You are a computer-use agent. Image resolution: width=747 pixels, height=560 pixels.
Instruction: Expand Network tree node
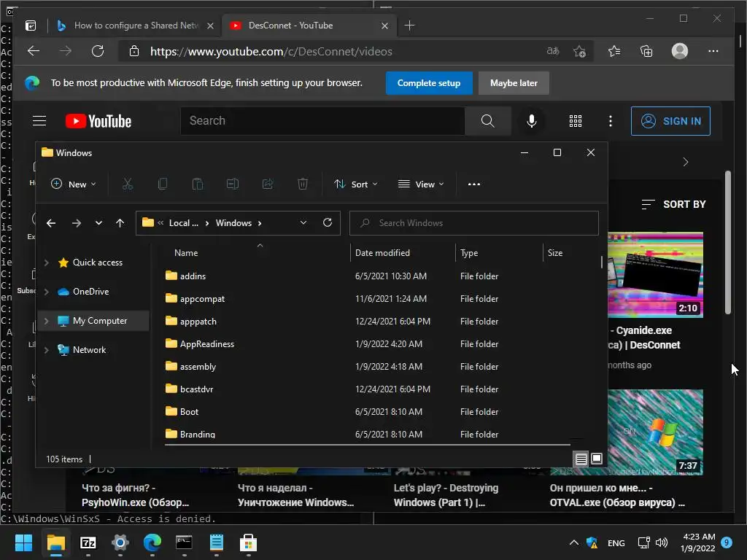click(46, 350)
